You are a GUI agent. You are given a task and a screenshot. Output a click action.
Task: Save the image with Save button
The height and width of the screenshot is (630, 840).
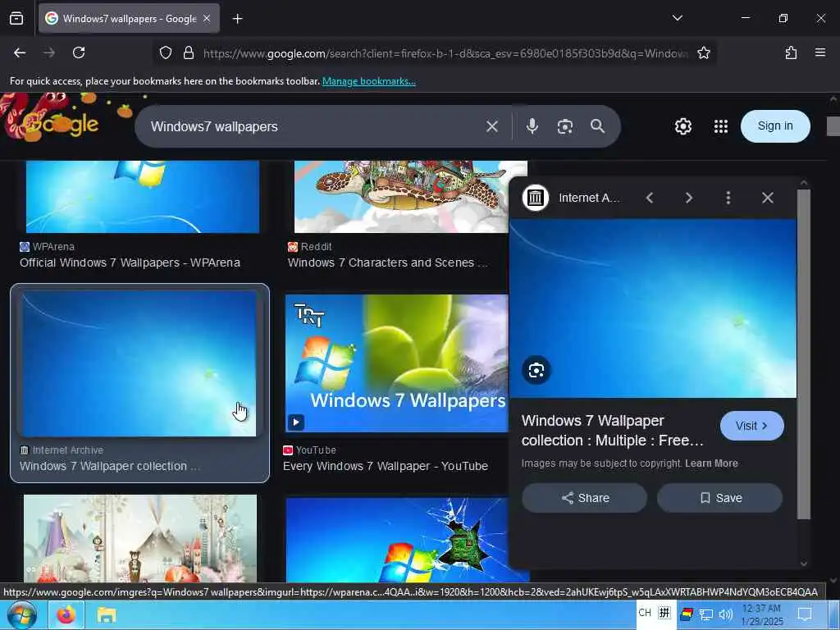(719, 498)
